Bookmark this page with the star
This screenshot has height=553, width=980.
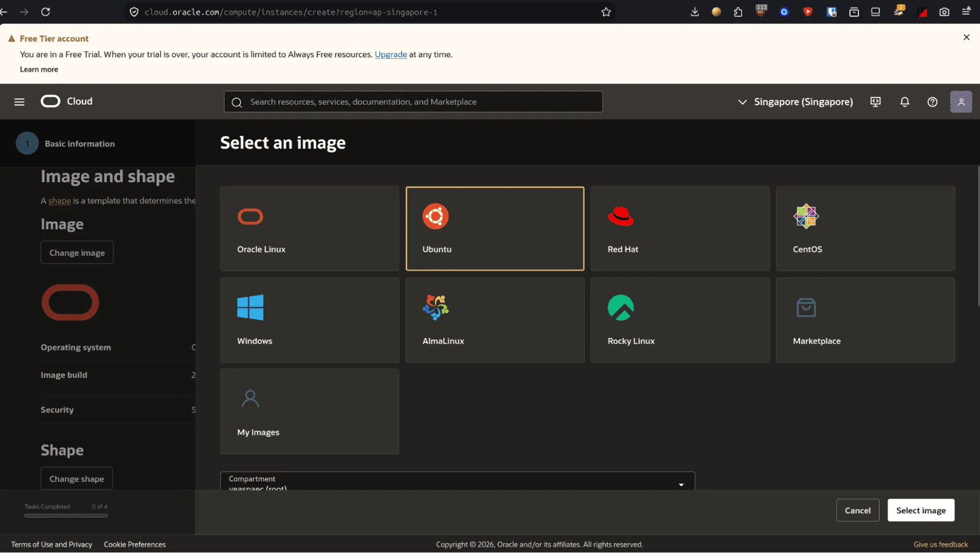pyautogui.click(x=606, y=12)
